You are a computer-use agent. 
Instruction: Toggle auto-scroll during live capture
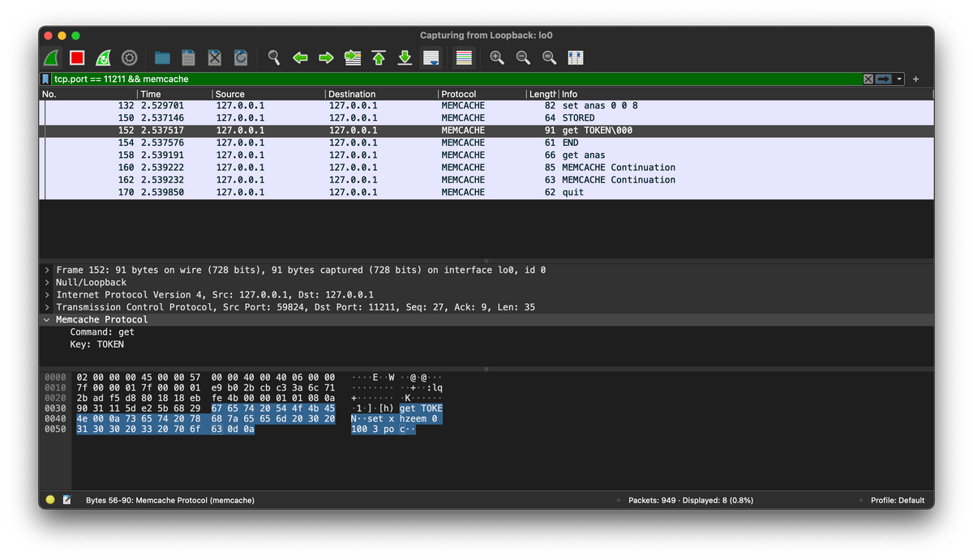431,58
